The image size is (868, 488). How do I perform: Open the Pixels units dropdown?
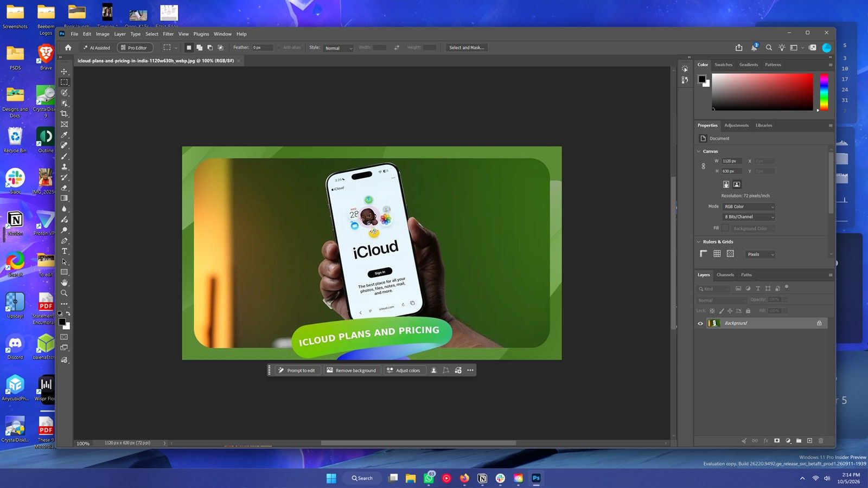point(760,254)
